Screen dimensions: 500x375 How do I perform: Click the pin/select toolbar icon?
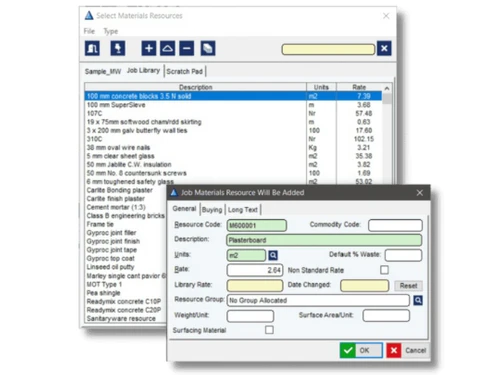[118, 48]
